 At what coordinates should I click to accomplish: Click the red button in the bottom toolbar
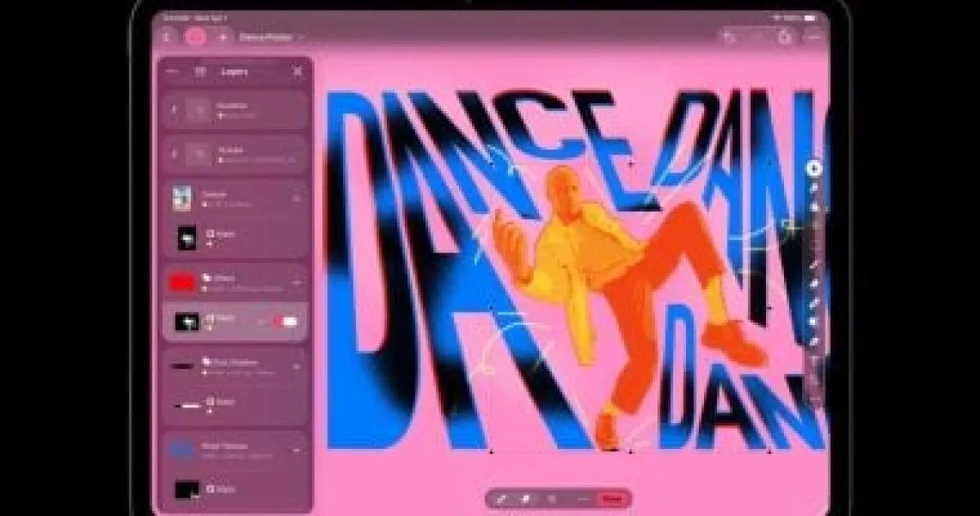[x=611, y=498]
